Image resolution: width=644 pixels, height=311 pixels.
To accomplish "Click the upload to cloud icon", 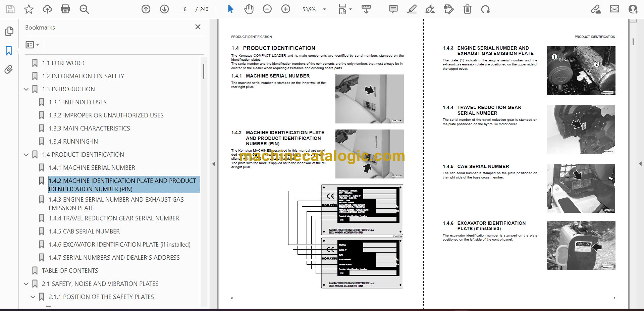I will coord(47,9).
